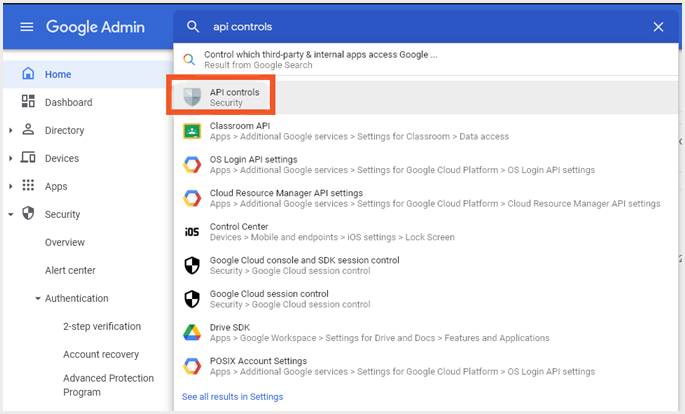The image size is (685, 414).
Task: Click the Google Admin logo
Action: (x=95, y=27)
